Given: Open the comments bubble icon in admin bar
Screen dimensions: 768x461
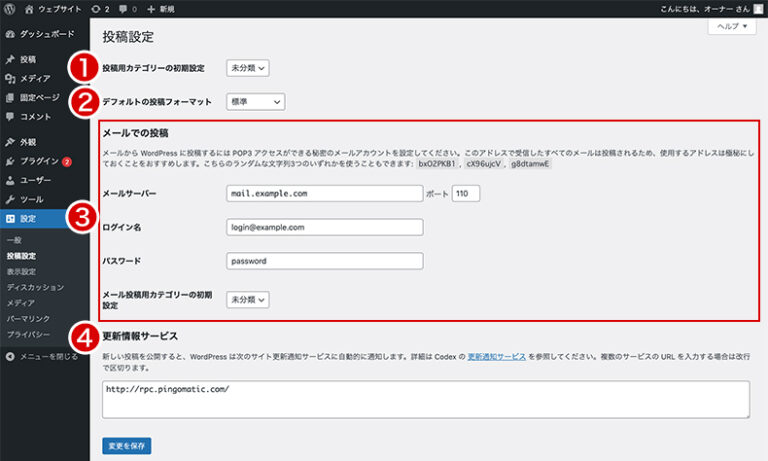Looking at the screenshot, I should [x=124, y=8].
